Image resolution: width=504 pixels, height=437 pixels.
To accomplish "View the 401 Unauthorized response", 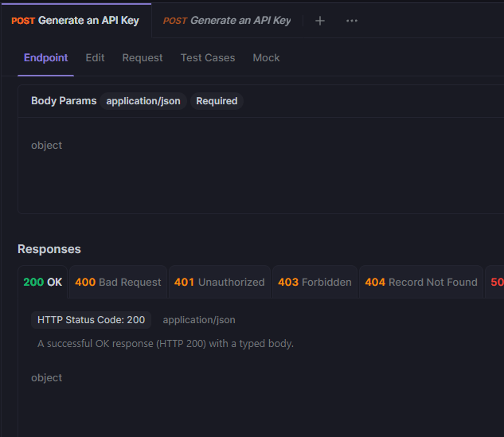I will pos(219,283).
